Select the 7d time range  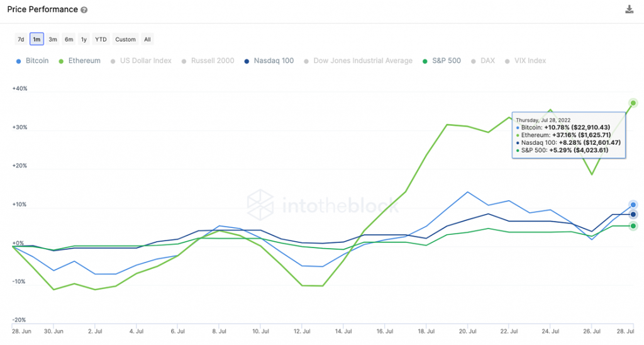click(21, 40)
